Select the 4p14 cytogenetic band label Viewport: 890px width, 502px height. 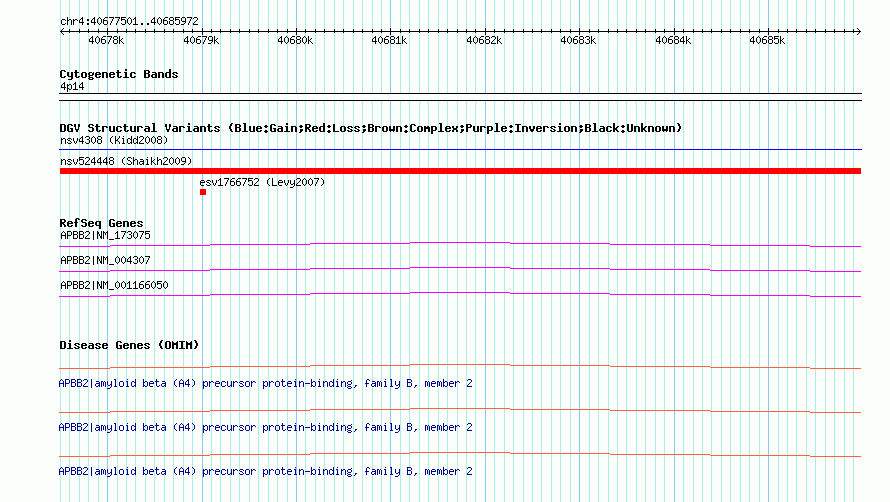click(72, 86)
